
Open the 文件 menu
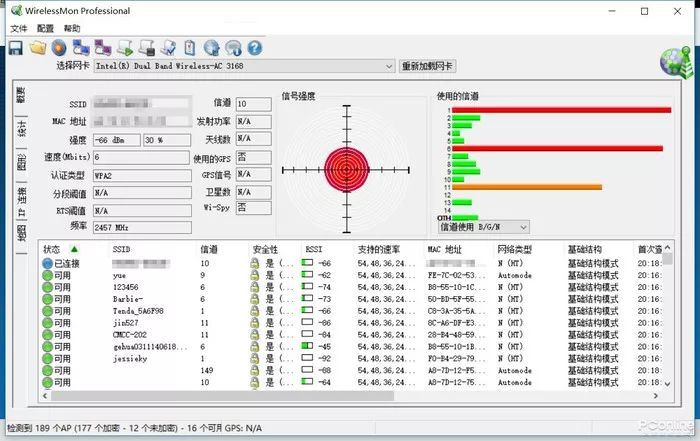tap(19, 29)
